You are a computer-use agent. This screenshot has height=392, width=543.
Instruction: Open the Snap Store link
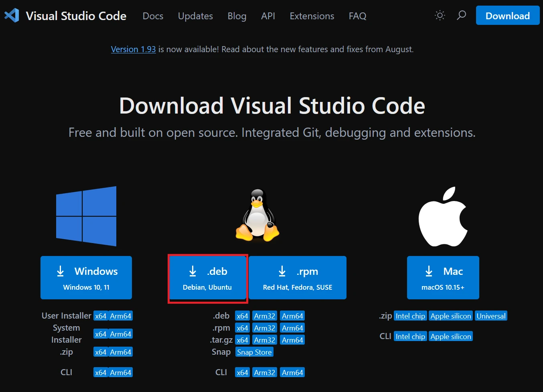coord(254,352)
